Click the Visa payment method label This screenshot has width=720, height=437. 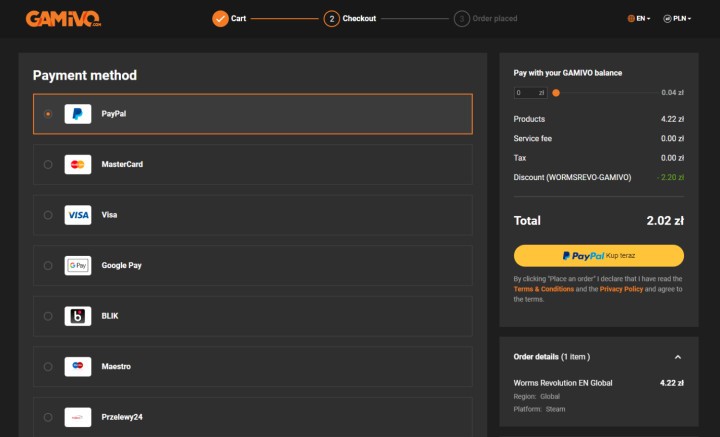(x=109, y=215)
